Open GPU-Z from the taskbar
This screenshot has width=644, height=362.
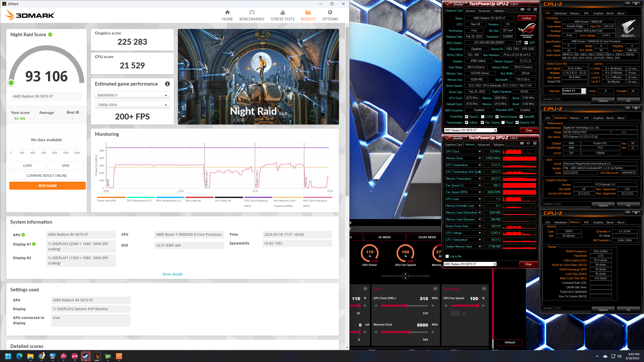108,356
